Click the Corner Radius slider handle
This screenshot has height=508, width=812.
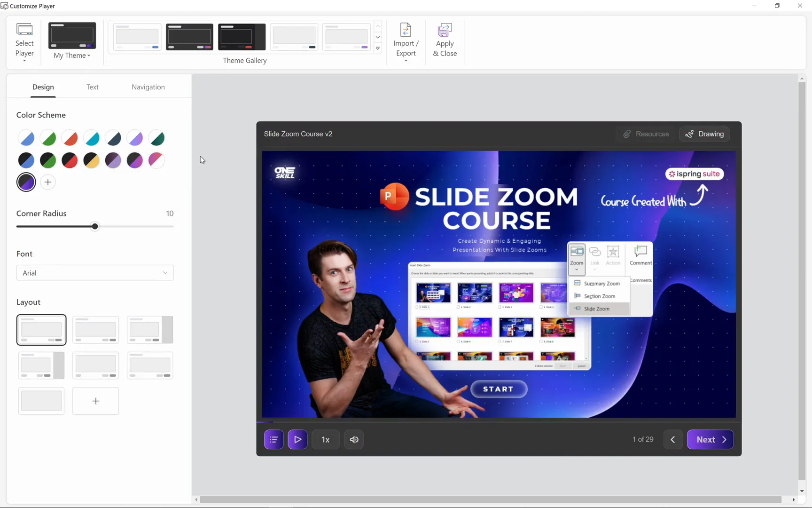[95, 227]
